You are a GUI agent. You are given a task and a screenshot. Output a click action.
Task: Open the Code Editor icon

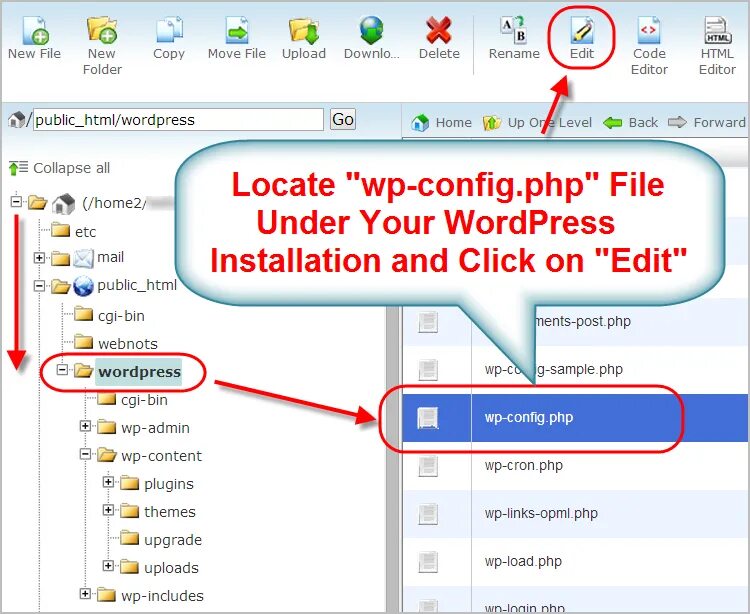649,31
